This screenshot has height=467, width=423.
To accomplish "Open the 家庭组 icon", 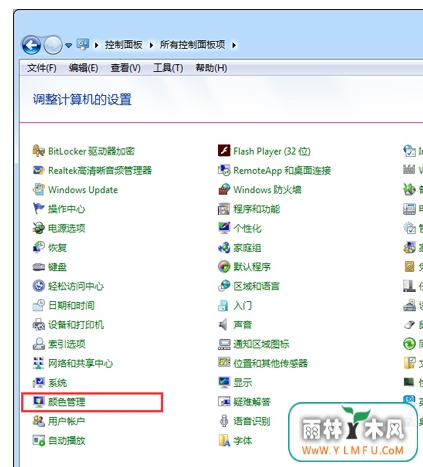I will point(224,248).
